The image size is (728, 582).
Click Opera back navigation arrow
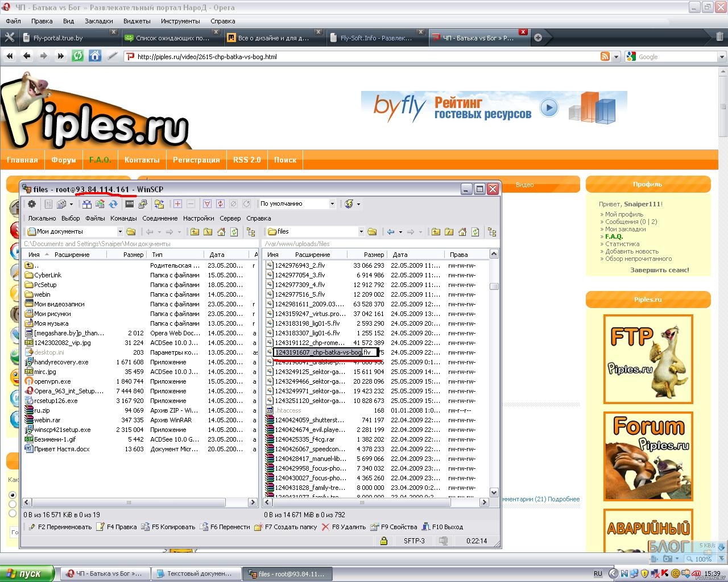coord(27,56)
